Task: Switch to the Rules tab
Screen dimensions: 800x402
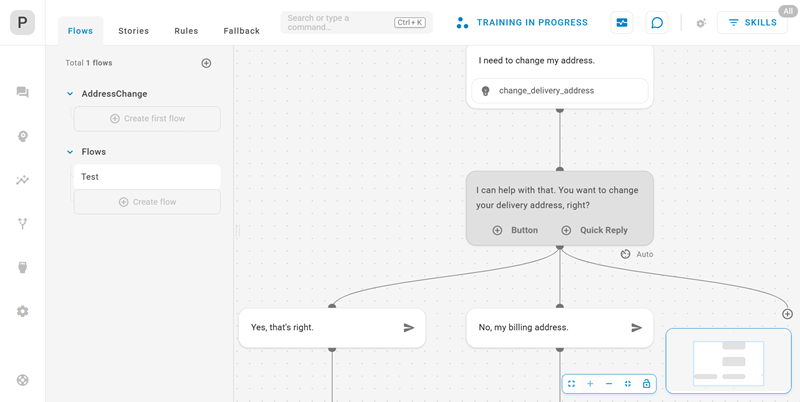Action: click(186, 31)
